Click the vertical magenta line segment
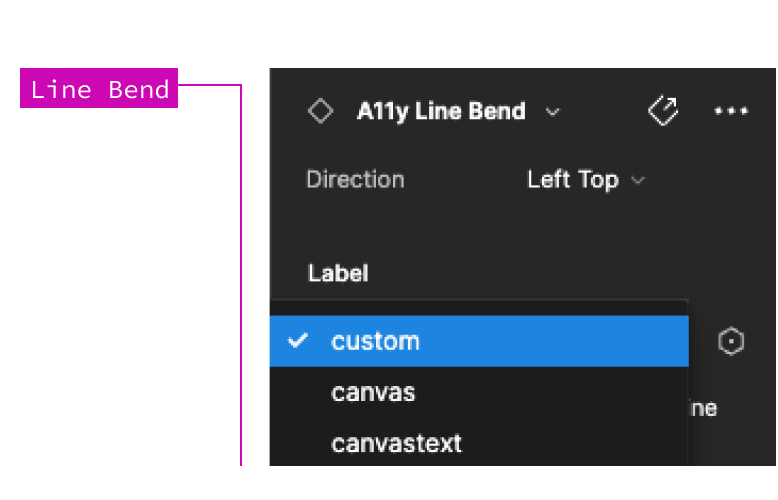The height and width of the screenshot is (500, 778). point(241,275)
